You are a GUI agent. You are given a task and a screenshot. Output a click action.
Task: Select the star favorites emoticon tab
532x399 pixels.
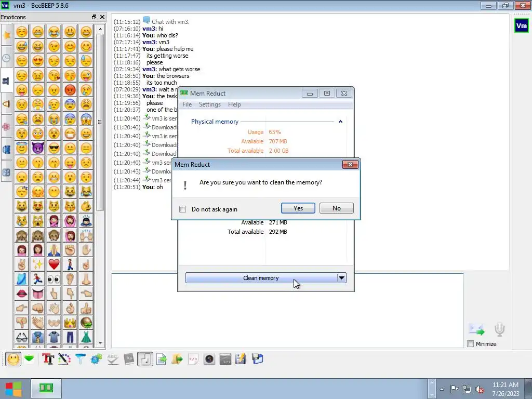pos(6,35)
